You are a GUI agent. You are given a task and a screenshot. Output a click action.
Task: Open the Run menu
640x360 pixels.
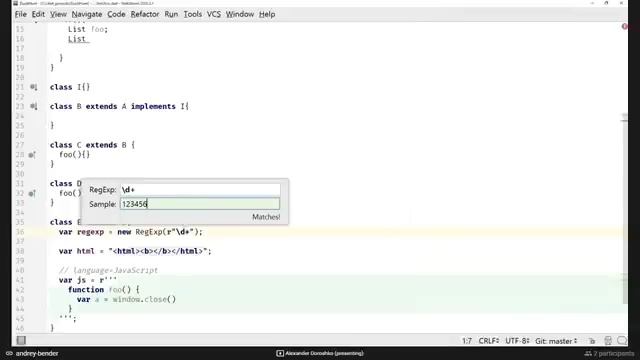171,14
